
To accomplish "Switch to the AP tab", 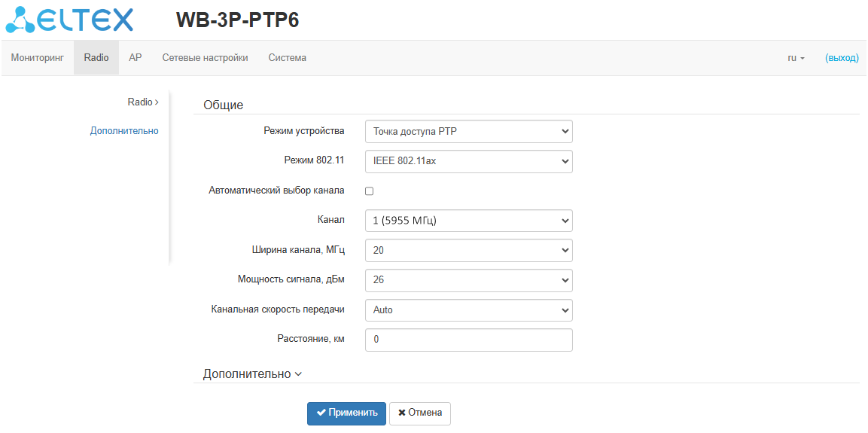I will [136, 58].
